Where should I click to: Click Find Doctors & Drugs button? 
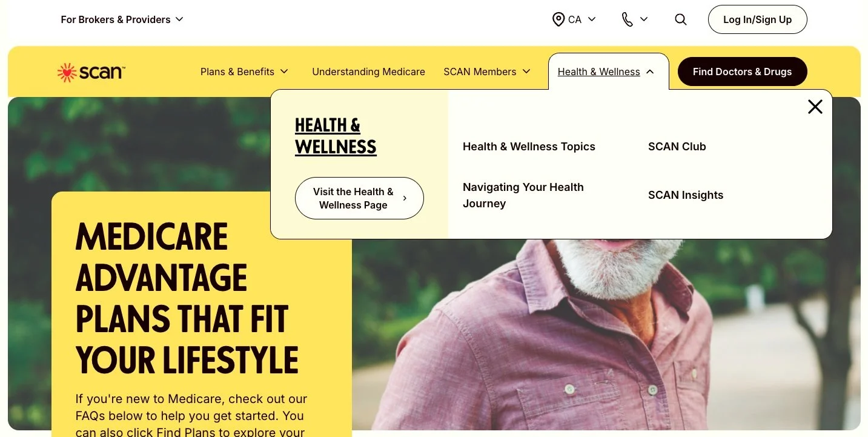[x=742, y=72]
